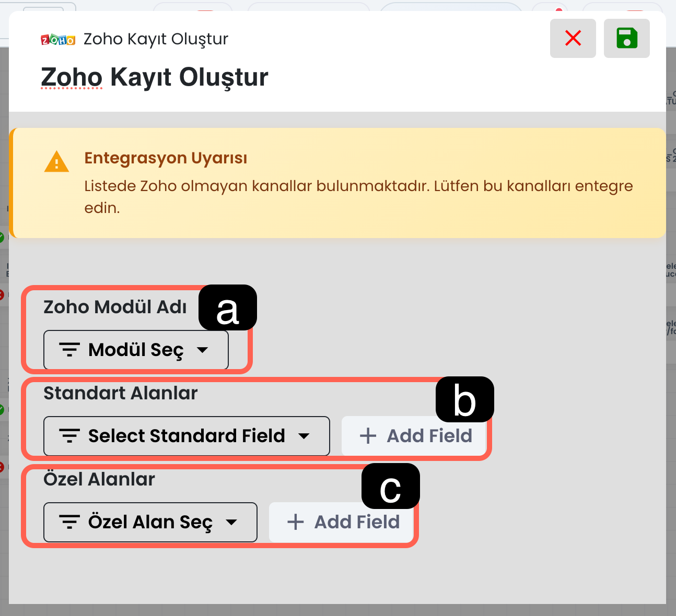Expand the Modül Seç dropdown arrow
This screenshot has height=616, width=676.
[203, 350]
